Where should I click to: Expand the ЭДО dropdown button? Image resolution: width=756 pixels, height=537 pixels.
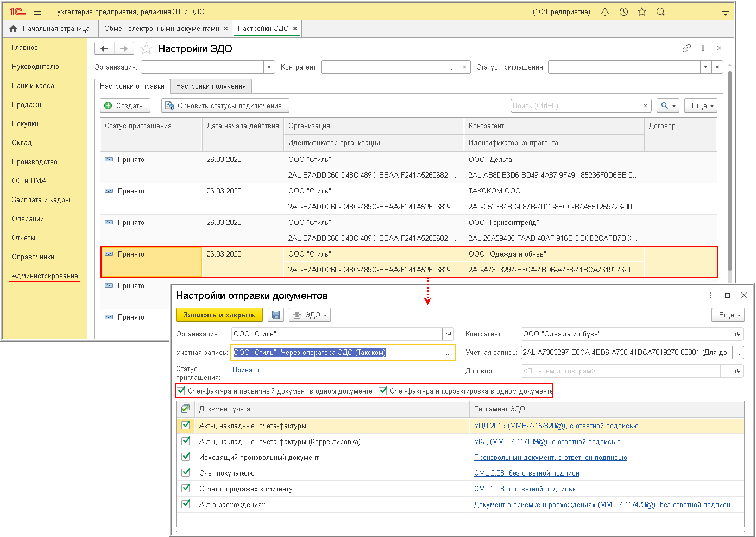[x=310, y=315]
